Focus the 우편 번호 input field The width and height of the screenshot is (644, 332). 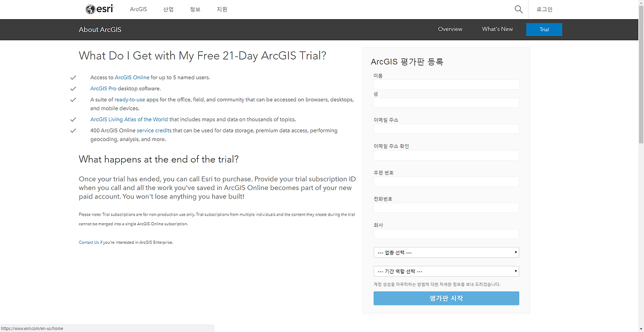[x=446, y=181]
